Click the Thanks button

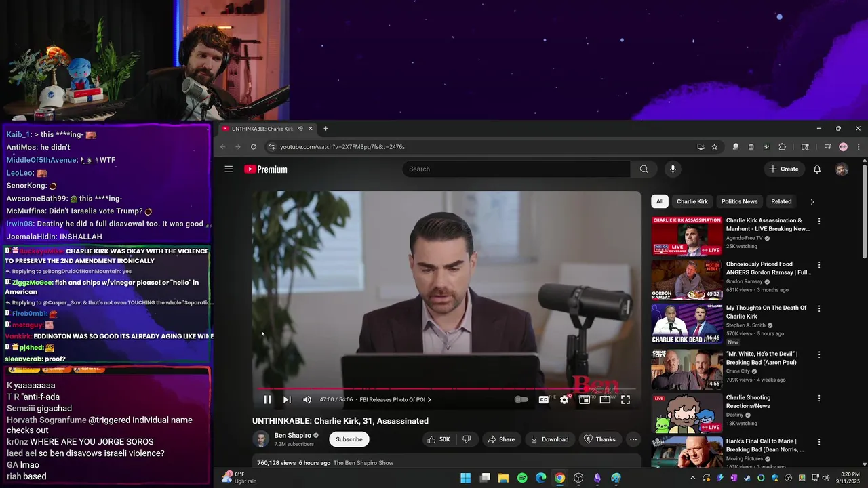coord(599,439)
